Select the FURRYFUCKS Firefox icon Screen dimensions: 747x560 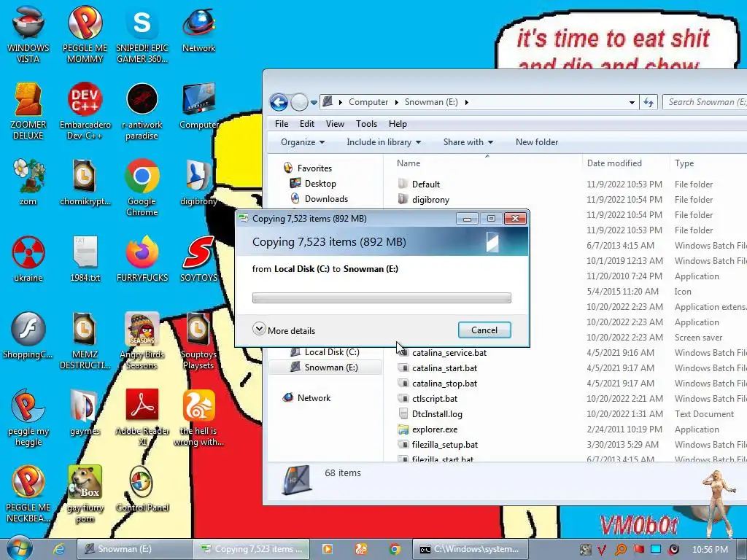pyautogui.click(x=142, y=258)
